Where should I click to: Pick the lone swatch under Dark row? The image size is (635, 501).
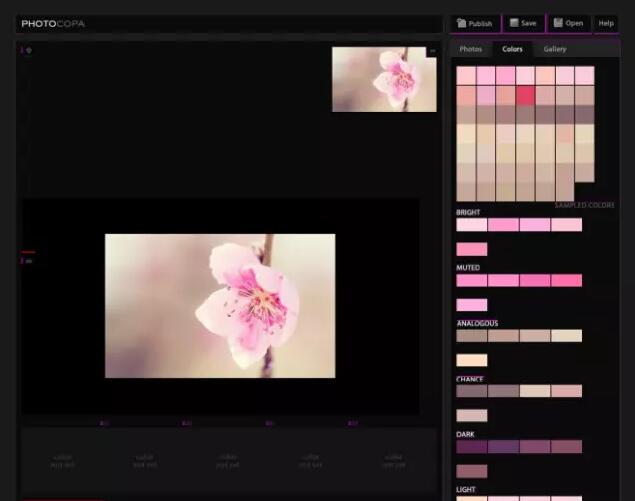point(472,471)
